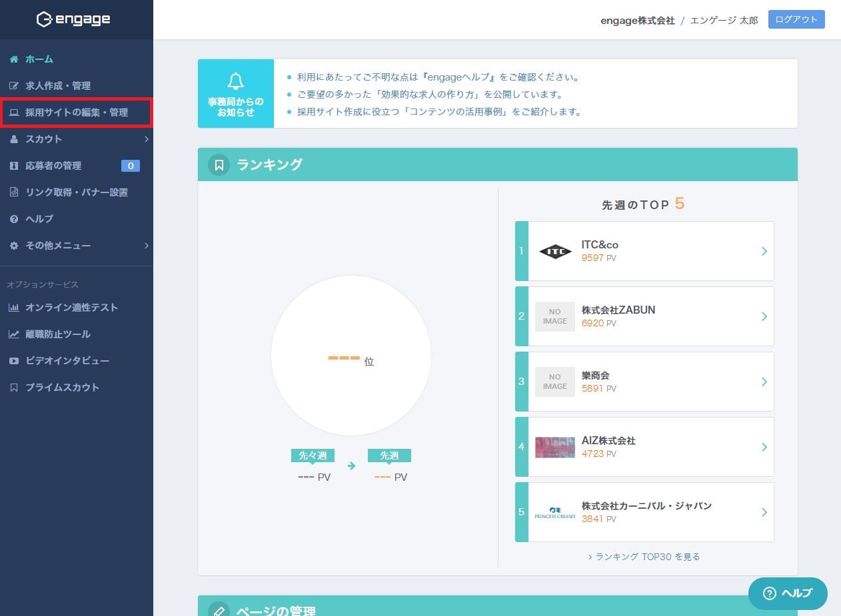Click the chevron on 樂商会 card
The height and width of the screenshot is (616, 841).
coord(764,382)
